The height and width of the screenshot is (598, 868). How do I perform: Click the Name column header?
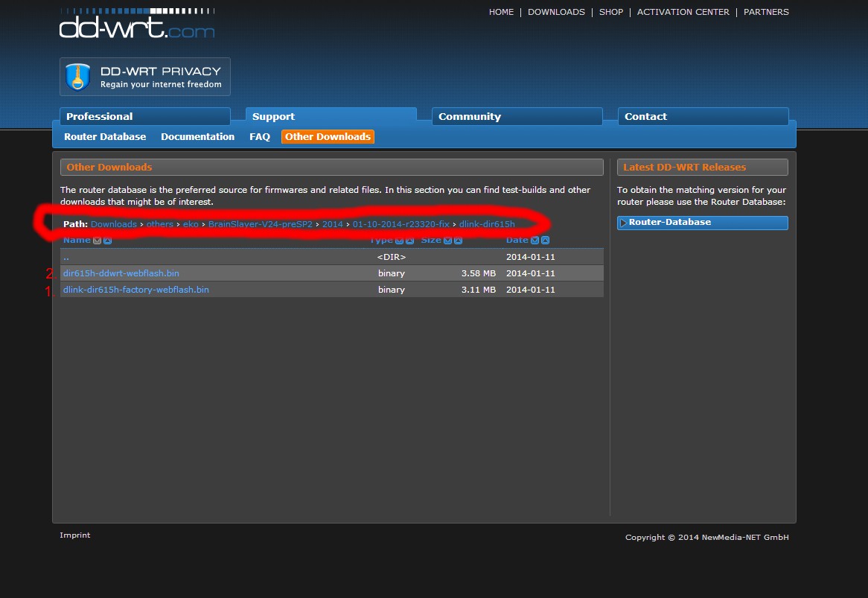(x=77, y=240)
